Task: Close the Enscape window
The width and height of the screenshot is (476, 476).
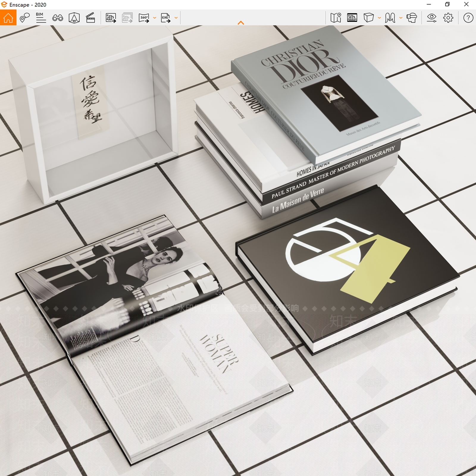Action: [466, 4]
